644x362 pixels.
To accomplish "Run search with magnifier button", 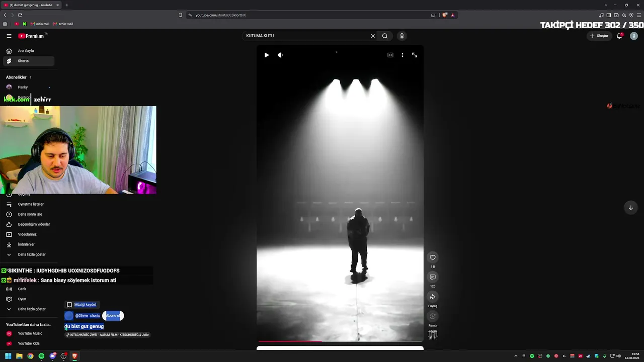I will (385, 36).
